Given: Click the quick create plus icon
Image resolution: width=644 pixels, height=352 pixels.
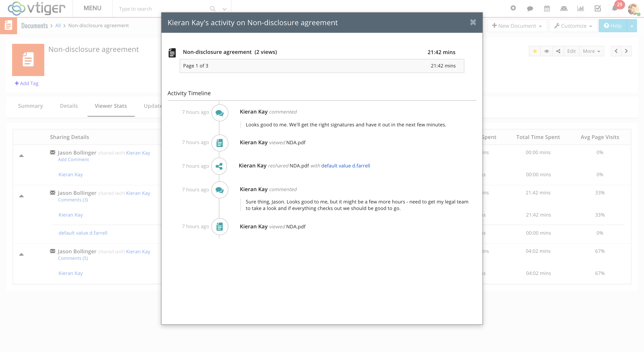Looking at the screenshot, I should [x=513, y=8].
